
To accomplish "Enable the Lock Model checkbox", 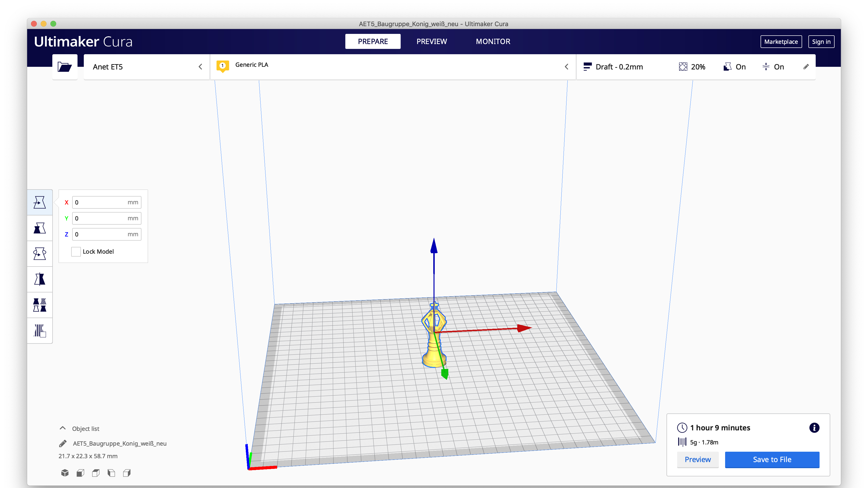I will point(76,252).
